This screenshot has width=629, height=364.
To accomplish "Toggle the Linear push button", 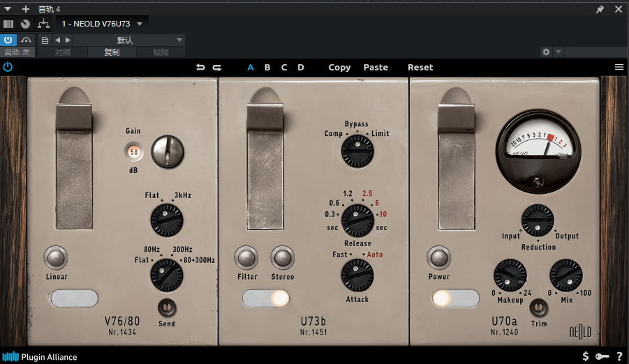I will [x=56, y=258].
